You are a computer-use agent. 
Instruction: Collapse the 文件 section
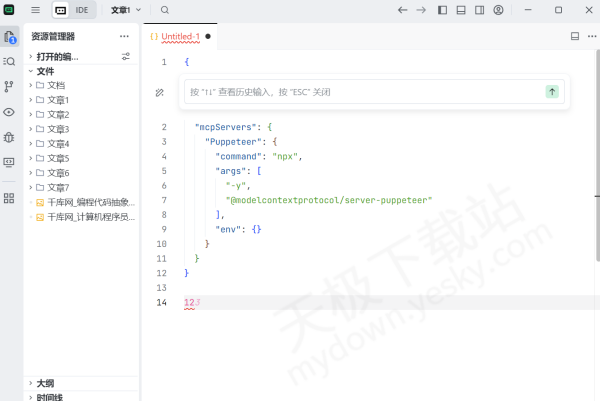[45, 71]
